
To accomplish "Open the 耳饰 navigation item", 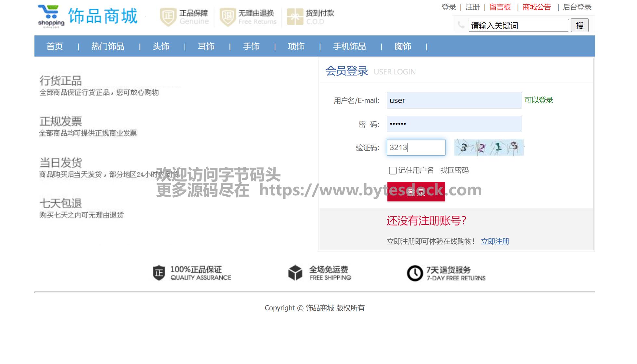I will pyautogui.click(x=206, y=46).
